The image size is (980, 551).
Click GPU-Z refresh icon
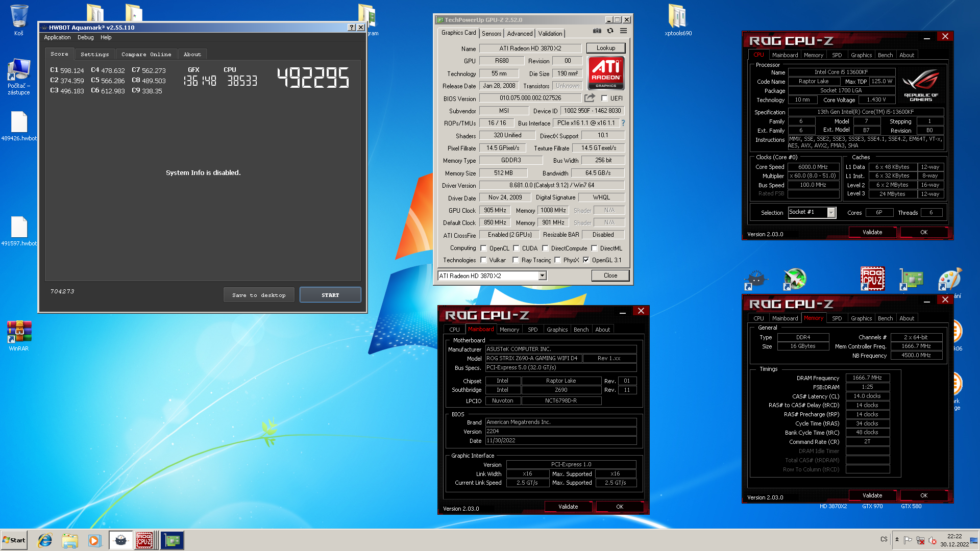coord(610,31)
